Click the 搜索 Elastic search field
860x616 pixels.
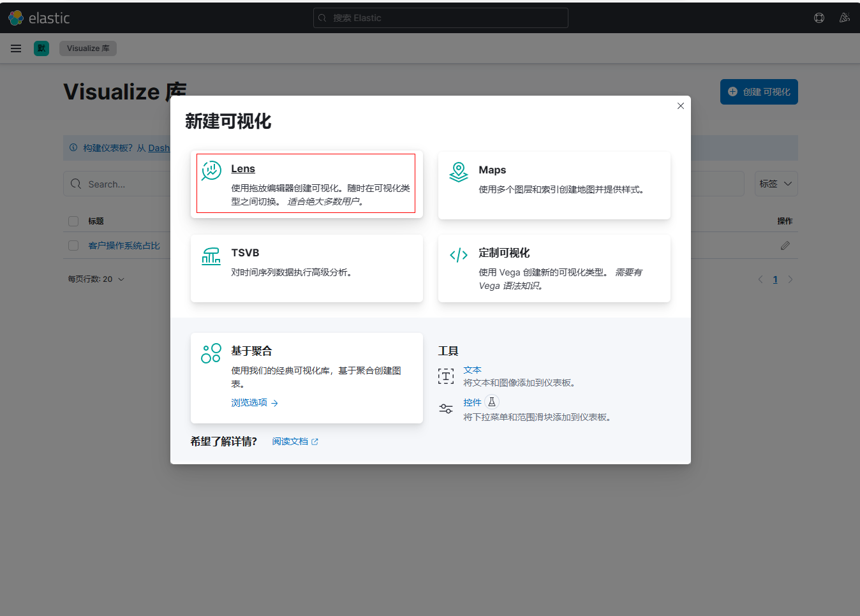pyautogui.click(x=440, y=18)
